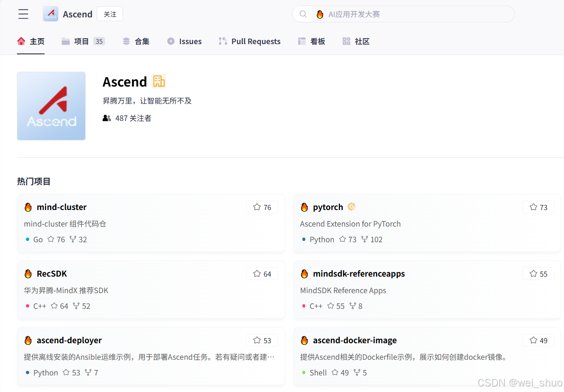Click the large Ascend avatar image
Viewport: 564px width, 392px height.
tap(51, 106)
